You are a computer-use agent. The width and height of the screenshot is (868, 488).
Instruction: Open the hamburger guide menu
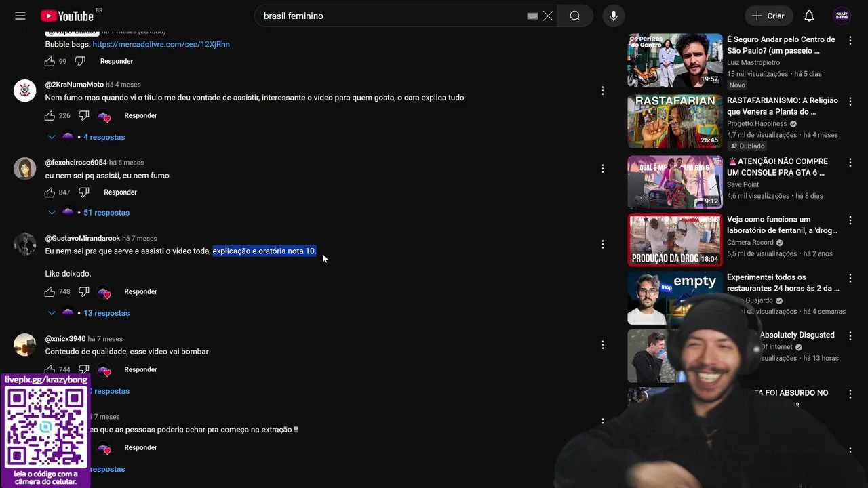pos(20,16)
